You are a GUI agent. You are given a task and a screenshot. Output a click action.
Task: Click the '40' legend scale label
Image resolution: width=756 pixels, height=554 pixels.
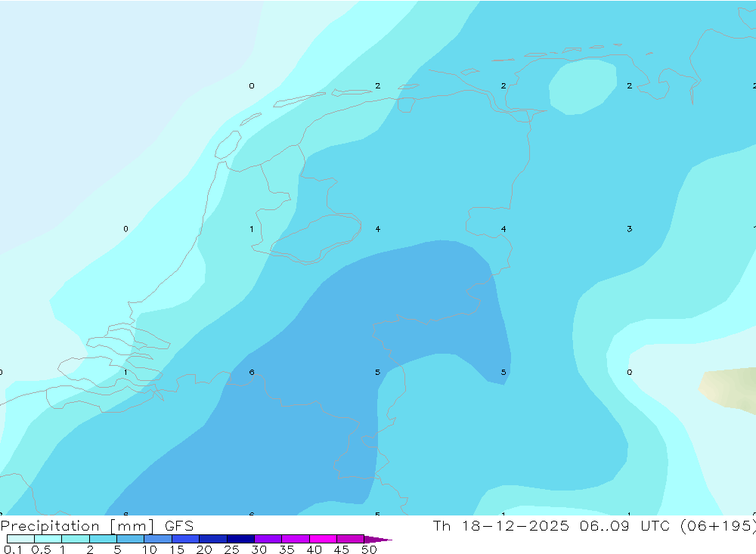tap(314, 549)
